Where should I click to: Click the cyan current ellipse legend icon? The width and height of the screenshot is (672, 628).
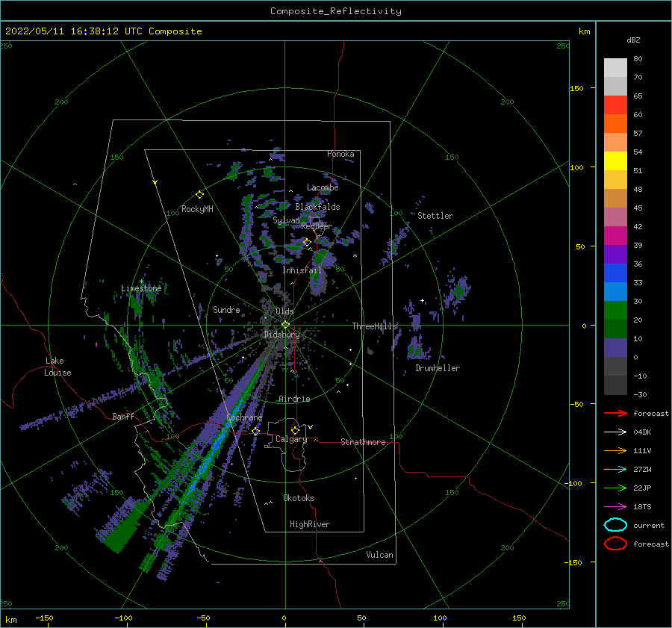click(615, 525)
